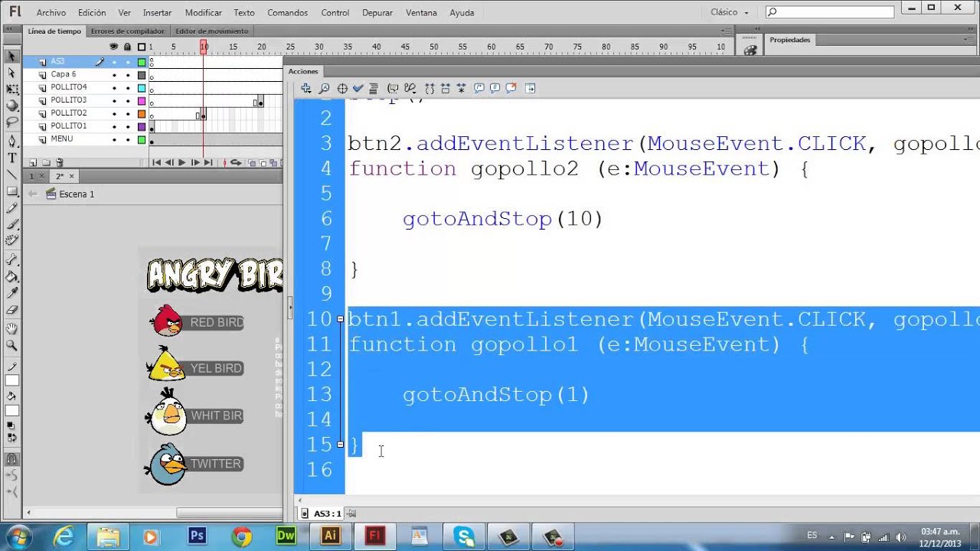Select the 3D Rotation tool

11,106
